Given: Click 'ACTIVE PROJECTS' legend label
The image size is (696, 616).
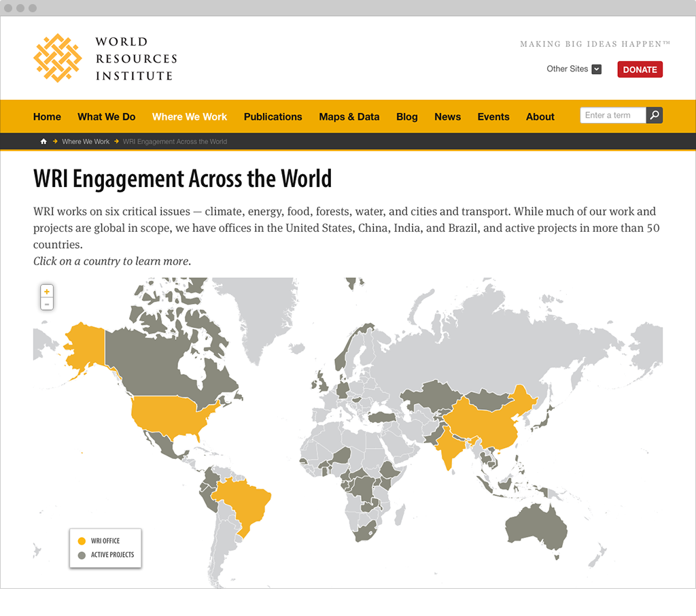Looking at the screenshot, I should (112, 555).
